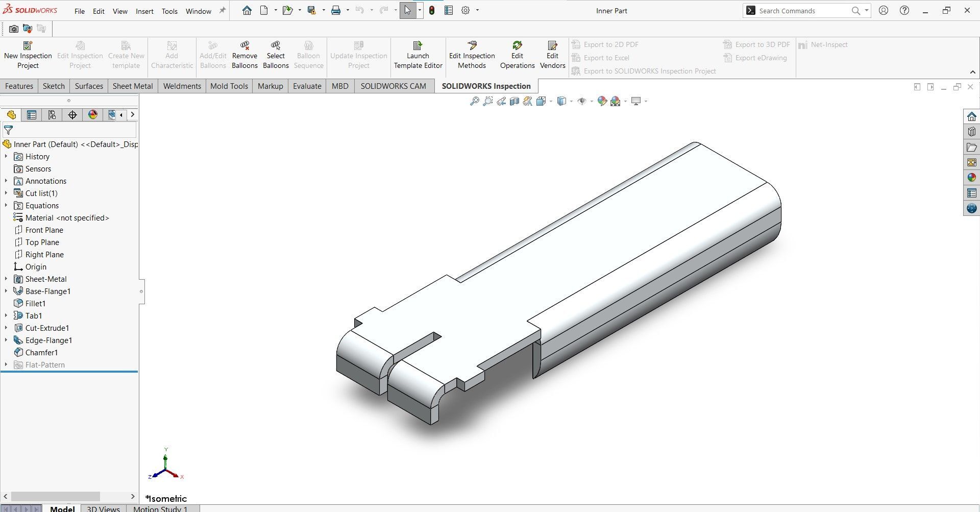This screenshot has height=512, width=980.
Task: Expand the Cut list(1) node
Action: (x=6, y=193)
